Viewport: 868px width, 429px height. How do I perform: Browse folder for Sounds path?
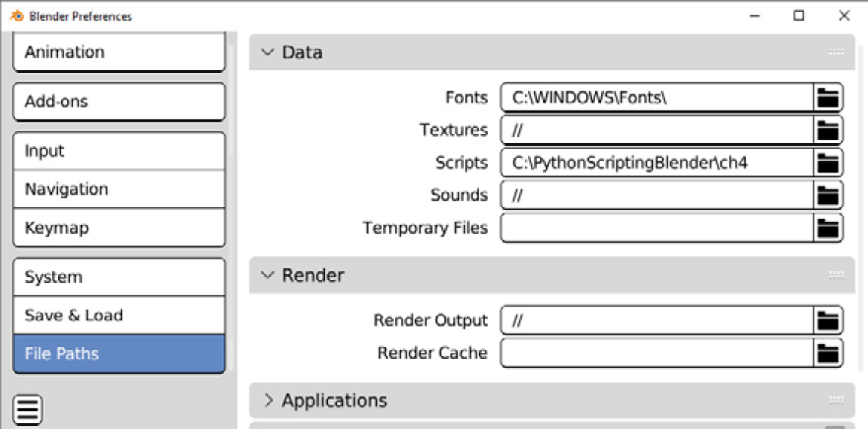(829, 195)
